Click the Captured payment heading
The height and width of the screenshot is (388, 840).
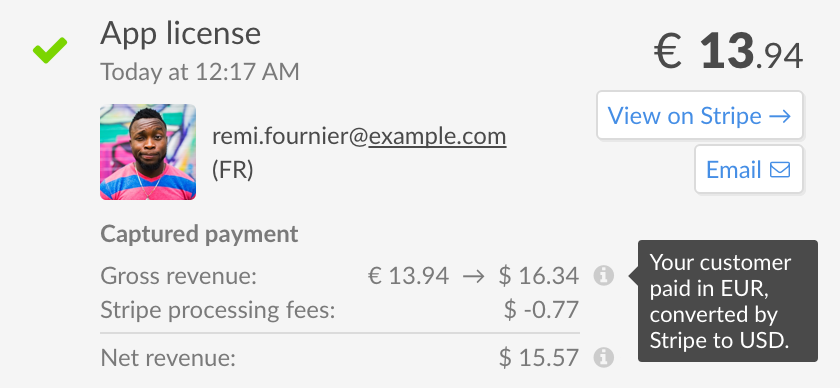tap(199, 235)
